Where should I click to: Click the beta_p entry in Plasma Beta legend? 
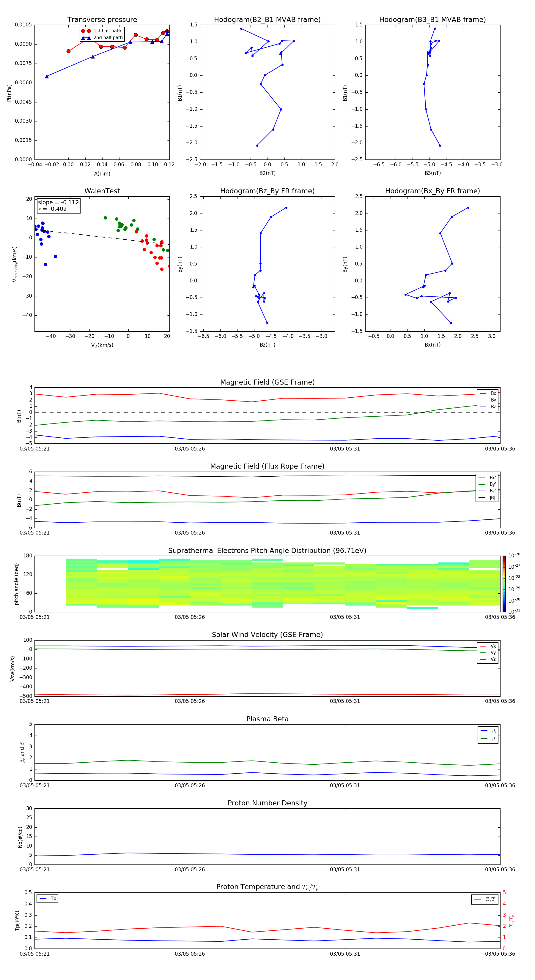click(488, 731)
